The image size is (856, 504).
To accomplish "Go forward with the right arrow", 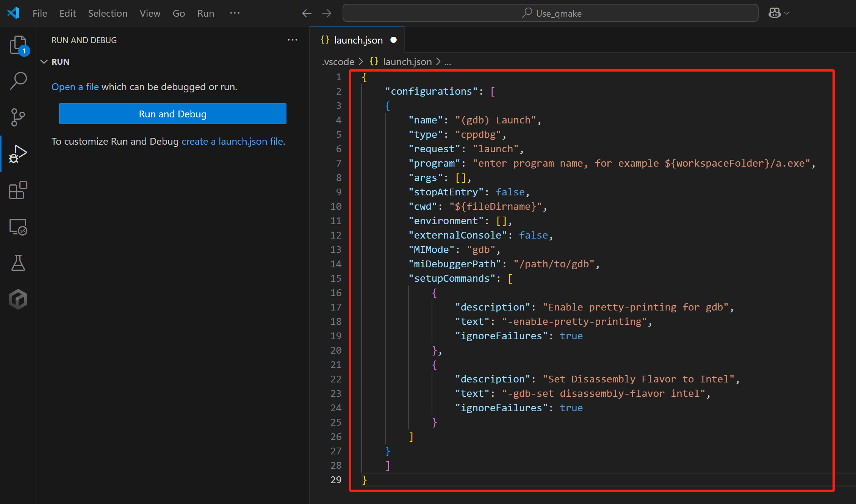I will (326, 13).
